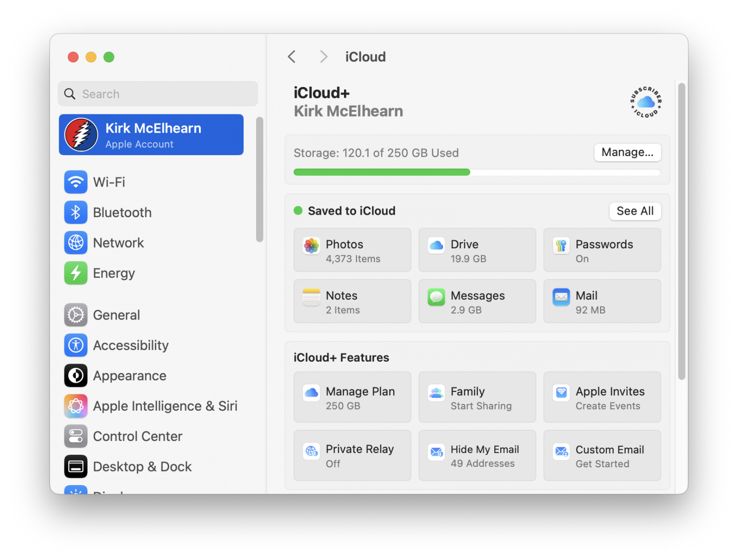Click the Passwords keys icon
738x560 pixels.
tap(561, 246)
